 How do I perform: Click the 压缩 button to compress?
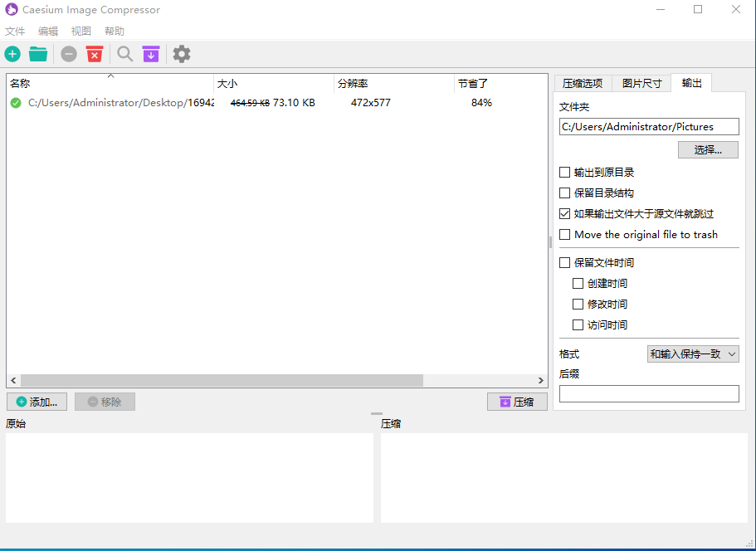[x=517, y=402]
